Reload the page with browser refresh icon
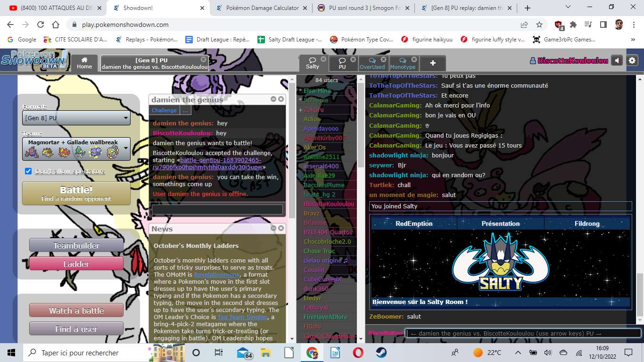 click(41, 25)
